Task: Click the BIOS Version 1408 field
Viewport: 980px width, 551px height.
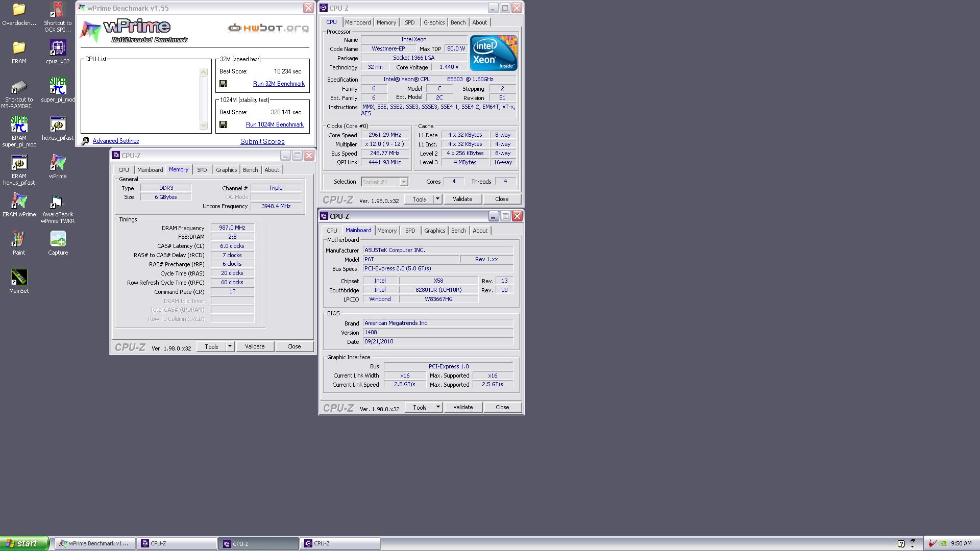Action: (x=438, y=332)
